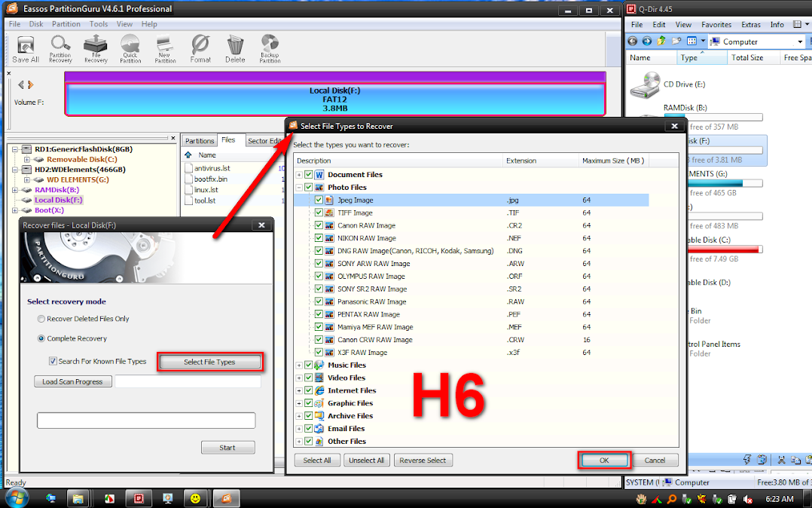This screenshot has height=508, width=812.
Task: Uncheck the TIFF Image checkbox
Action: pos(319,213)
